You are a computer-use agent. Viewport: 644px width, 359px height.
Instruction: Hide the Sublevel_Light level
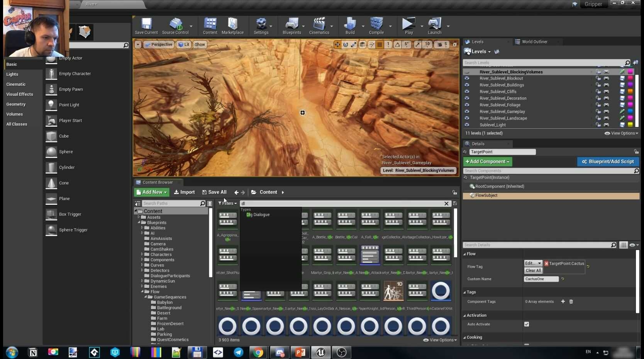tap(467, 125)
